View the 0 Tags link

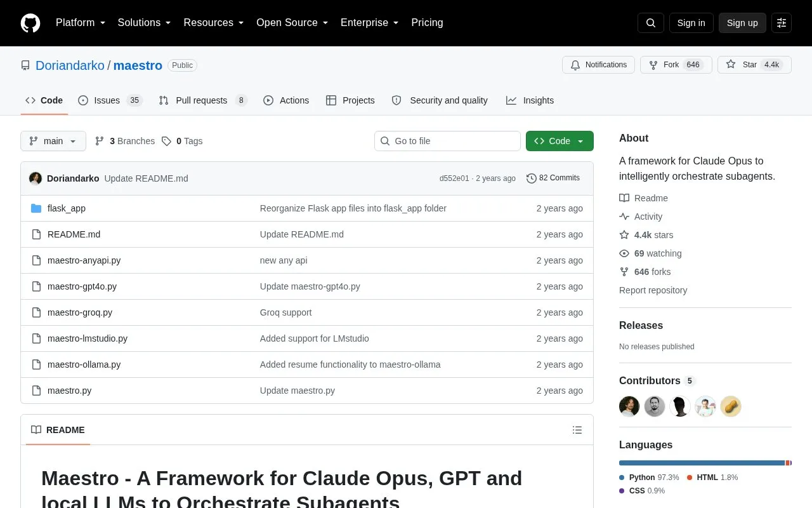pos(182,141)
